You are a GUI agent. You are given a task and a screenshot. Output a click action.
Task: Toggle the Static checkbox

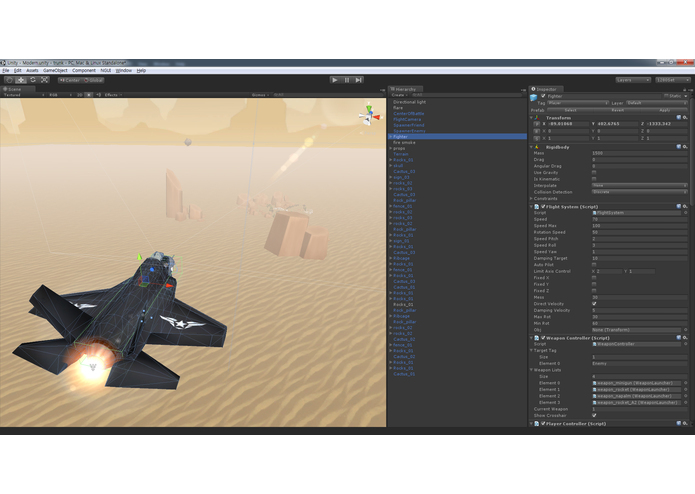[666, 96]
